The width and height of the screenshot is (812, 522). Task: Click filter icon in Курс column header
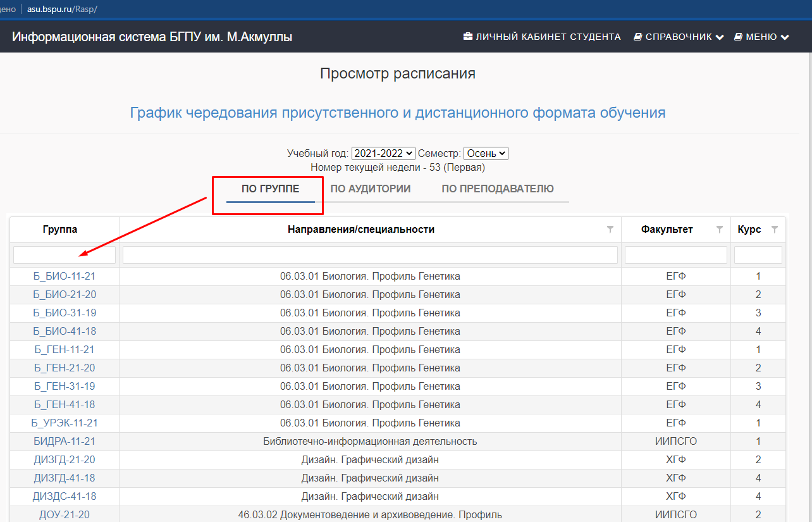(x=775, y=230)
